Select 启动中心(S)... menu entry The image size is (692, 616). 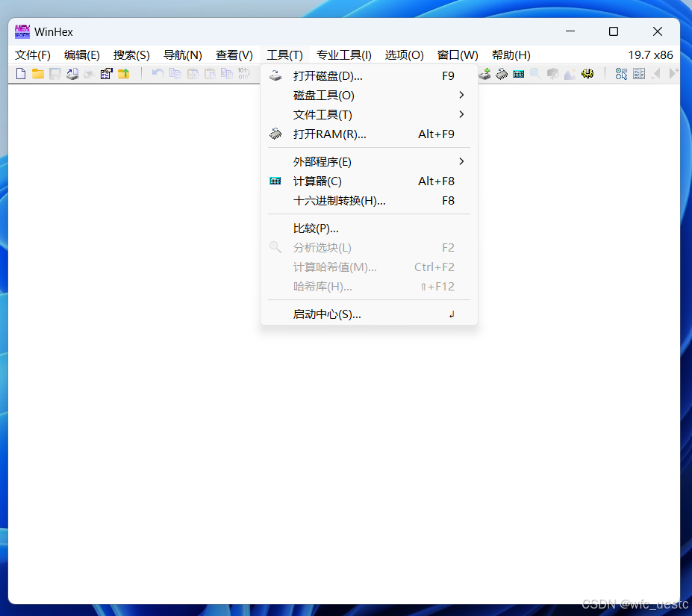pyautogui.click(x=369, y=314)
